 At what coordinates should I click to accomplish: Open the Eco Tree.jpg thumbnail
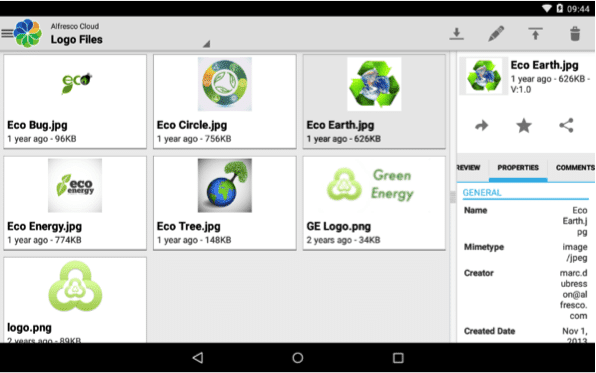[x=225, y=186]
